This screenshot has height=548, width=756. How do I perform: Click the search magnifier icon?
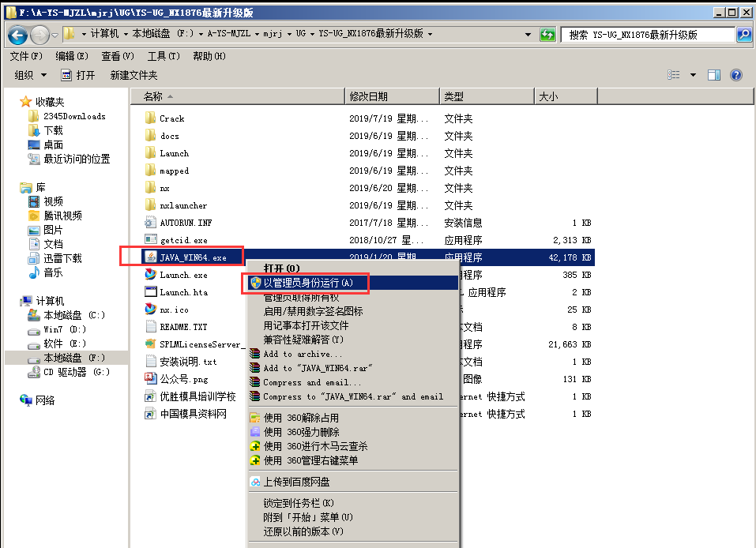[744, 34]
